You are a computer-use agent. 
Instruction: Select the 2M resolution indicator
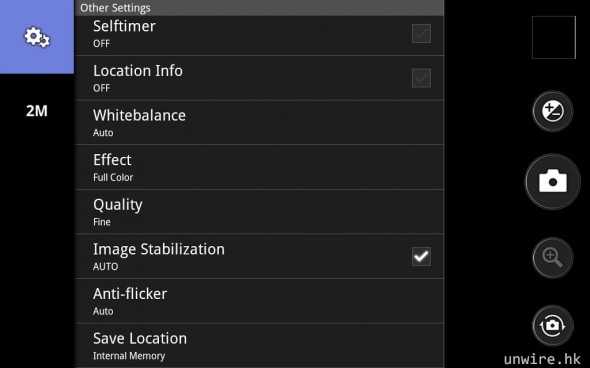pyautogui.click(x=37, y=111)
